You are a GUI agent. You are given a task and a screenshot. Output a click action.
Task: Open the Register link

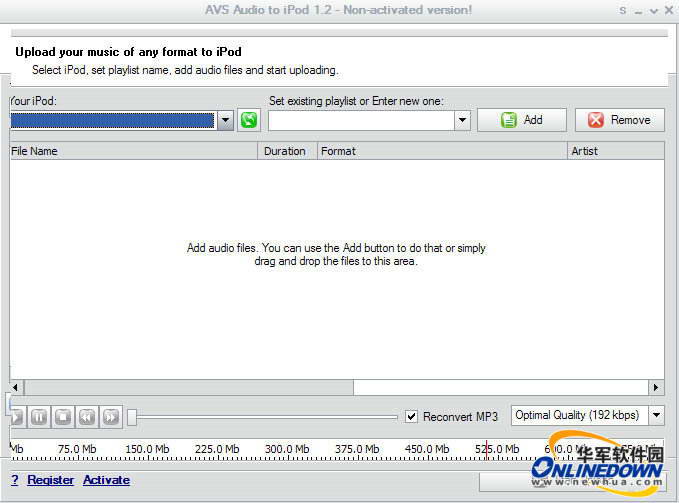[51, 480]
